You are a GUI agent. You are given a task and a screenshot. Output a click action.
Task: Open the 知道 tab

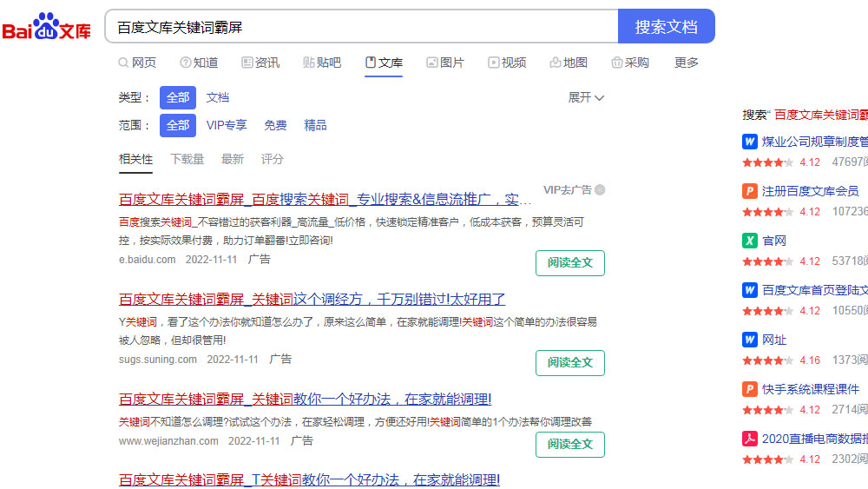[x=200, y=63]
